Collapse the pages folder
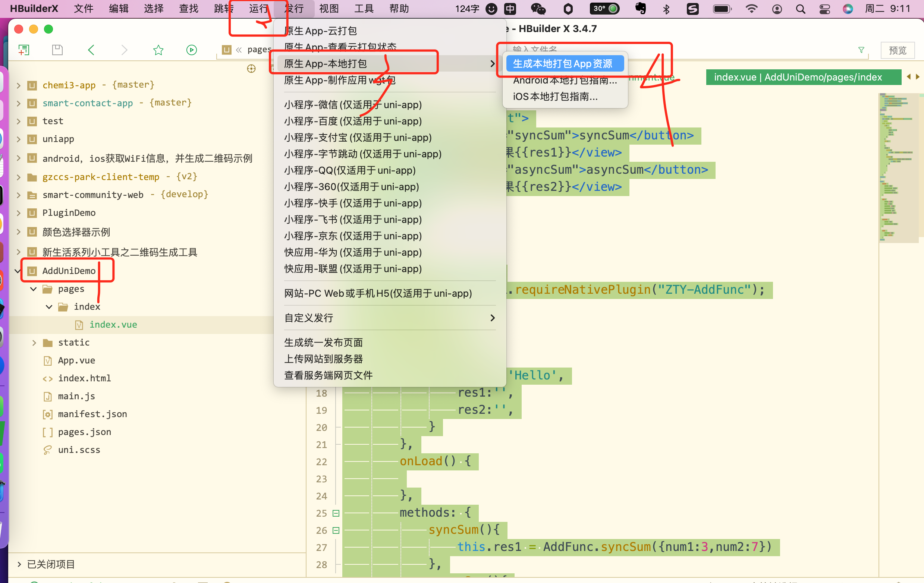Viewport: 924px width, 583px height. [34, 289]
